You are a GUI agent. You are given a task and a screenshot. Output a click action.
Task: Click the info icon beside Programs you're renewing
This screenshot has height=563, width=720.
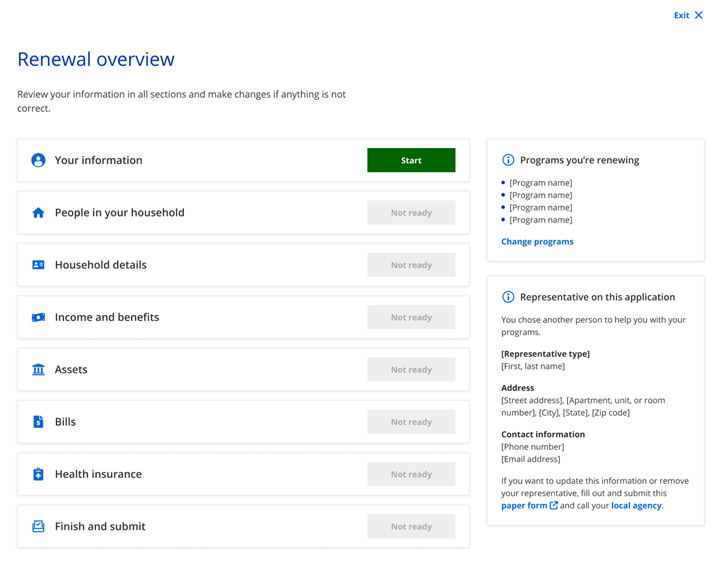pos(508,160)
